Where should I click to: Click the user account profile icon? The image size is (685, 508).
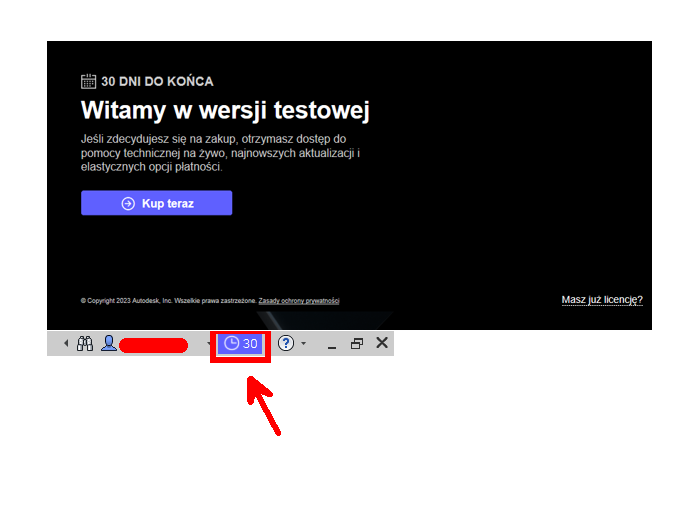pyautogui.click(x=108, y=344)
